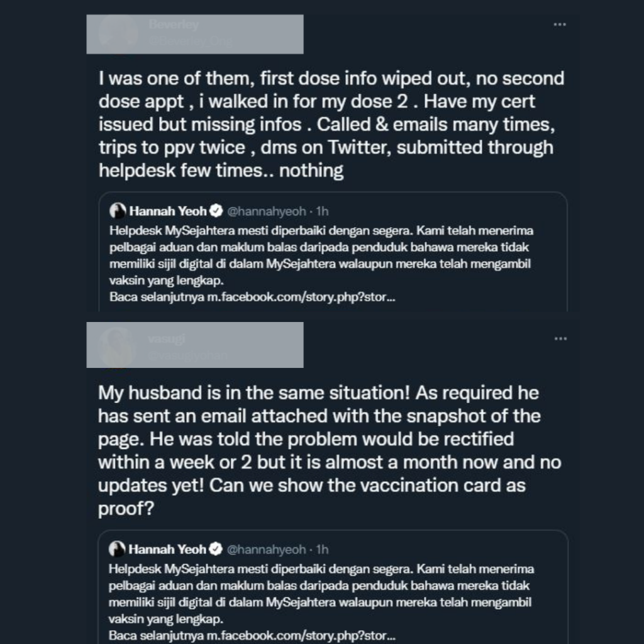Viewport: 644px width, 644px height.
Task: Open the more options menu on the 'My husband' tweet
Action: (560, 339)
